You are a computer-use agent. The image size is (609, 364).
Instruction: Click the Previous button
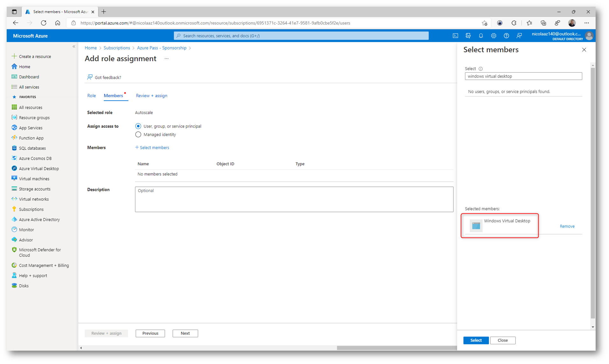tap(150, 333)
